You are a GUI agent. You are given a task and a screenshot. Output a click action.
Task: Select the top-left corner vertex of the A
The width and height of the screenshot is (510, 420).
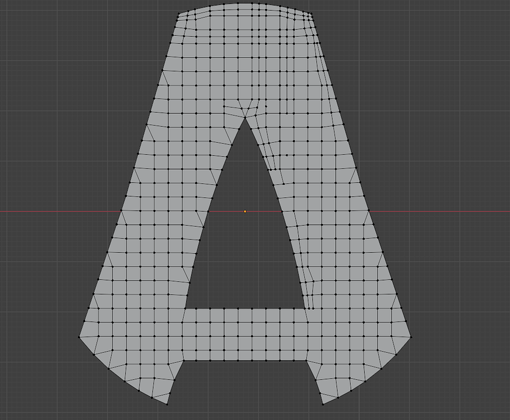[x=179, y=14]
